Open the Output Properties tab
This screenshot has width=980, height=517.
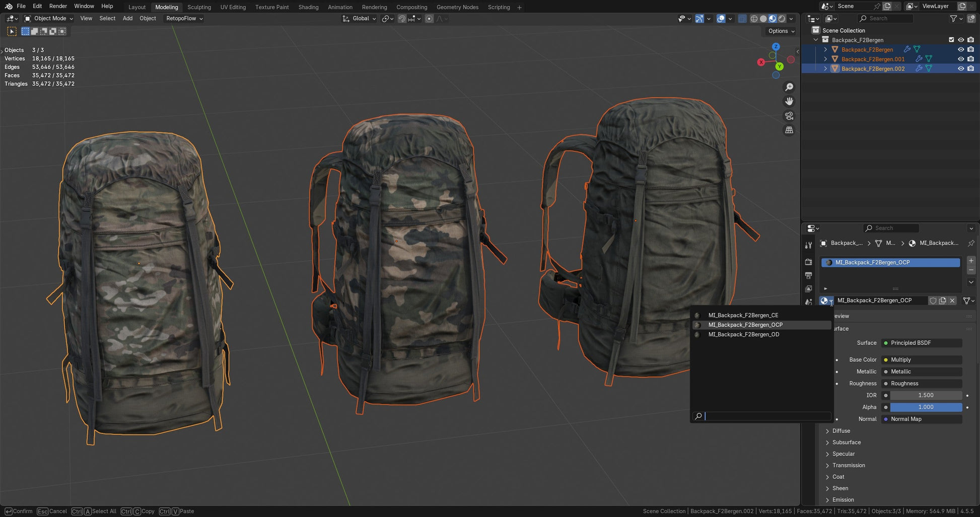(808, 275)
